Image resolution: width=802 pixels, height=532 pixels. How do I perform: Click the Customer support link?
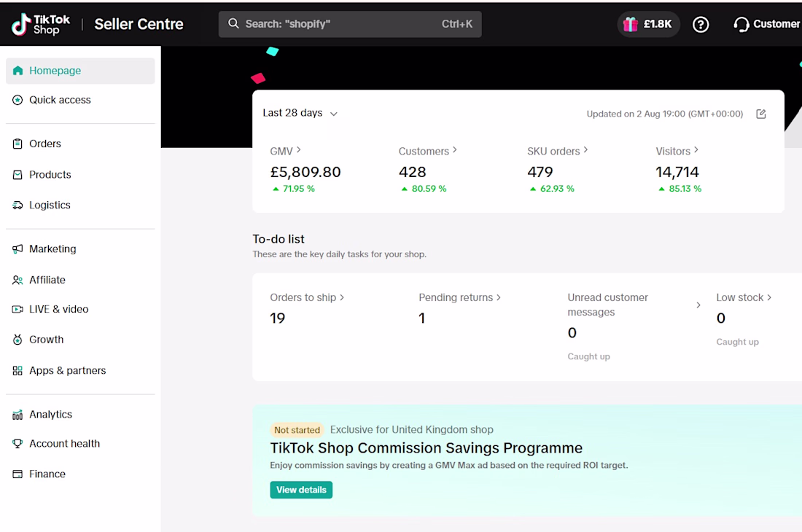click(x=767, y=24)
